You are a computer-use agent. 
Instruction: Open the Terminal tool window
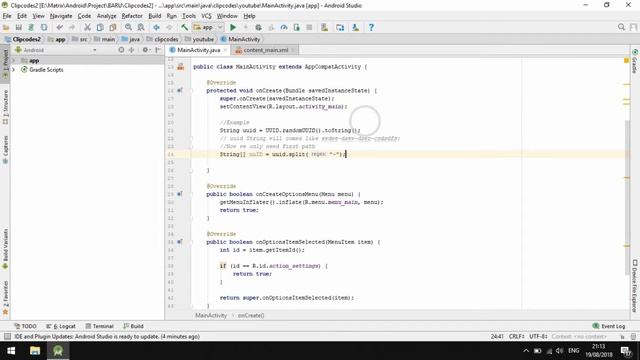coord(99,326)
